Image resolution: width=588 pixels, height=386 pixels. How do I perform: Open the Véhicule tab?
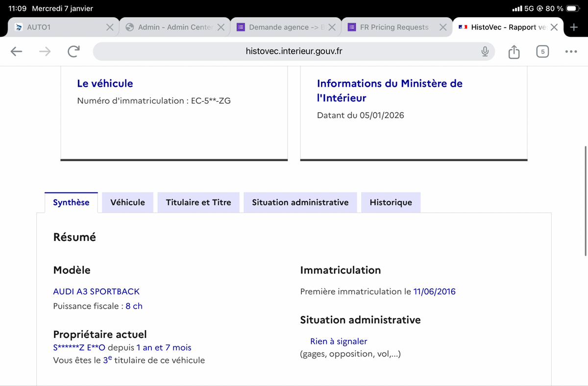click(x=127, y=202)
